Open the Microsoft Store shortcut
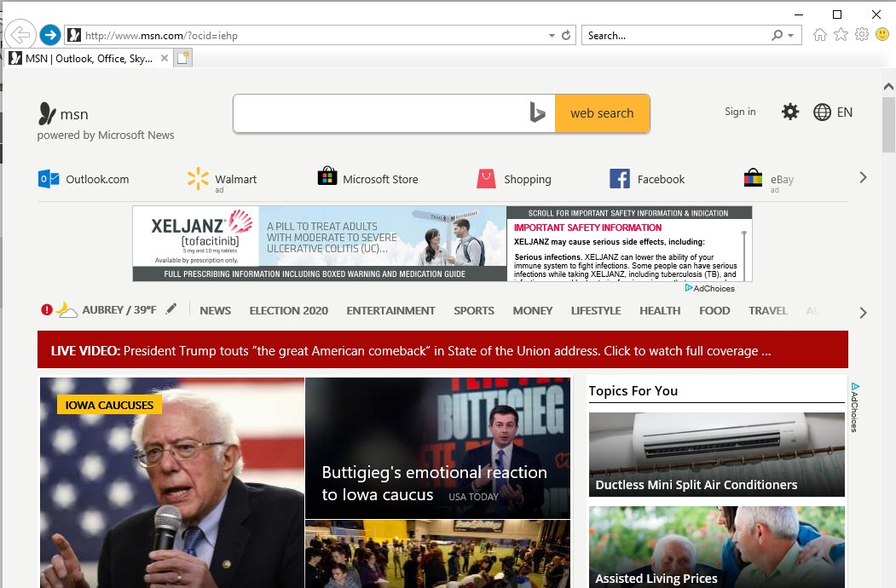The height and width of the screenshot is (588, 896). pyautogui.click(x=368, y=178)
